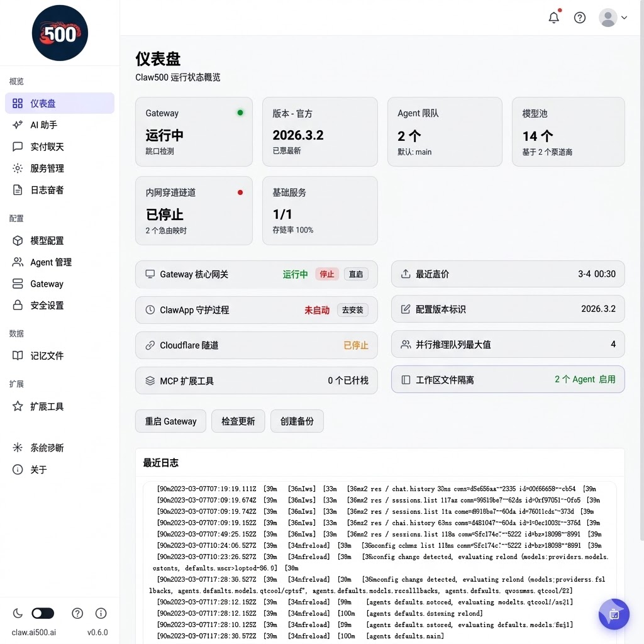The height and width of the screenshot is (644, 644).
Task: Open the floating chat bubble button
Action: coord(614,614)
